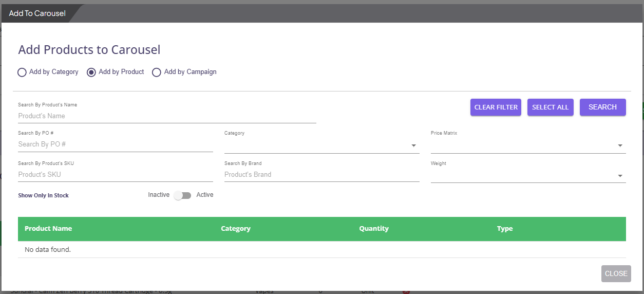Sort by the Quantity column header

click(x=374, y=229)
